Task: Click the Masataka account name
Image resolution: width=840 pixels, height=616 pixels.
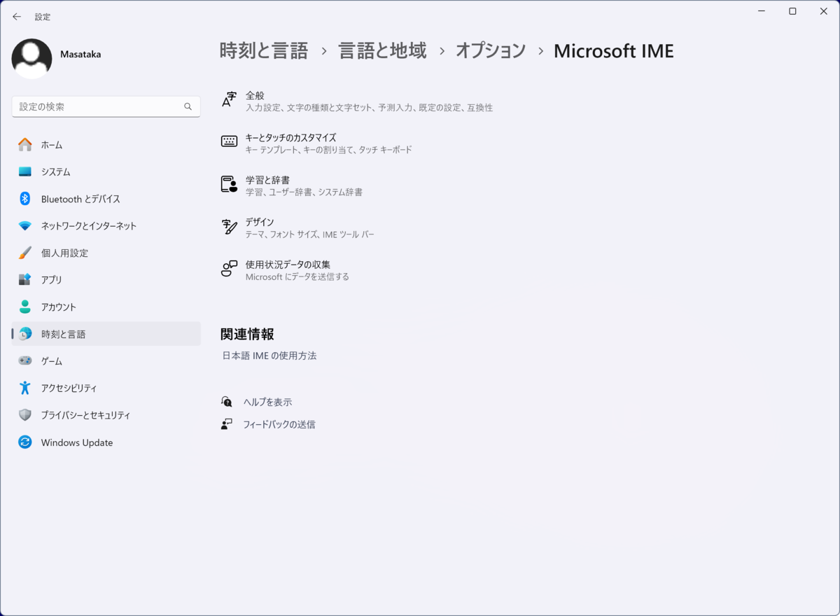Action: click(80, 55)
